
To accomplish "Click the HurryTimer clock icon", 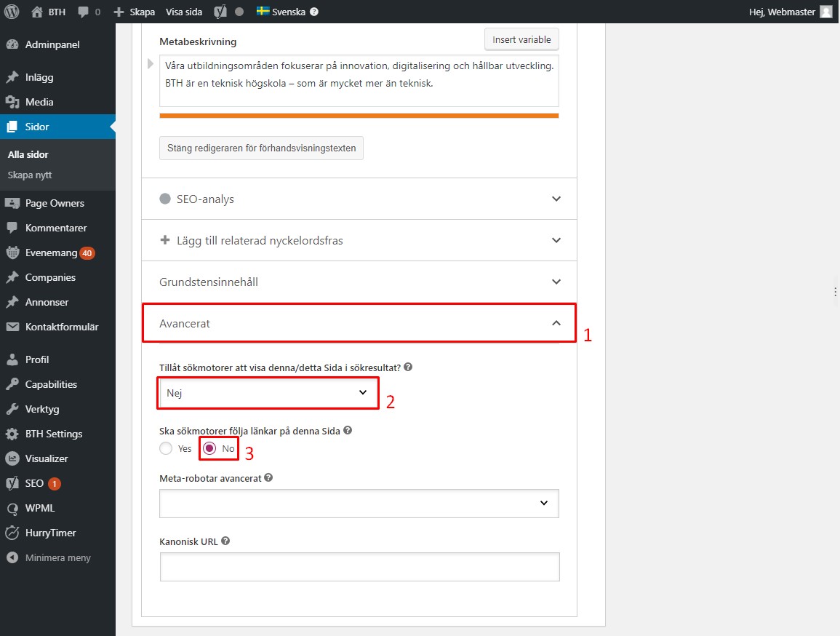I will [12, 533].
